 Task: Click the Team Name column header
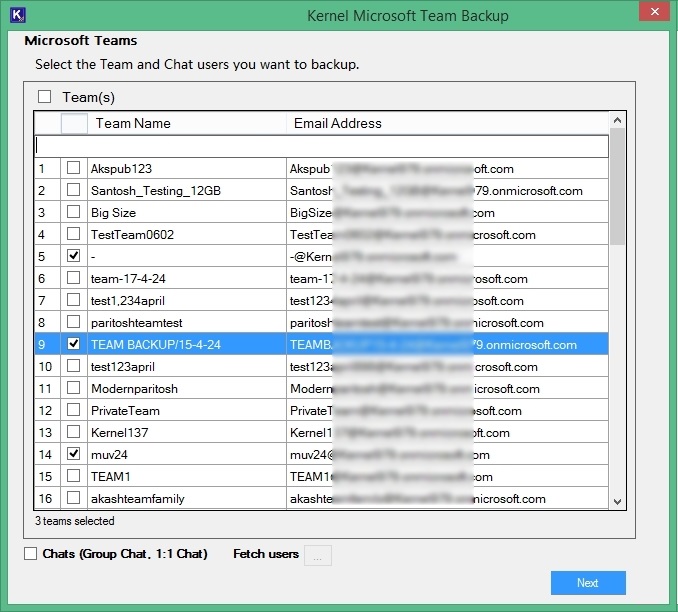click(x=187, y=123)
